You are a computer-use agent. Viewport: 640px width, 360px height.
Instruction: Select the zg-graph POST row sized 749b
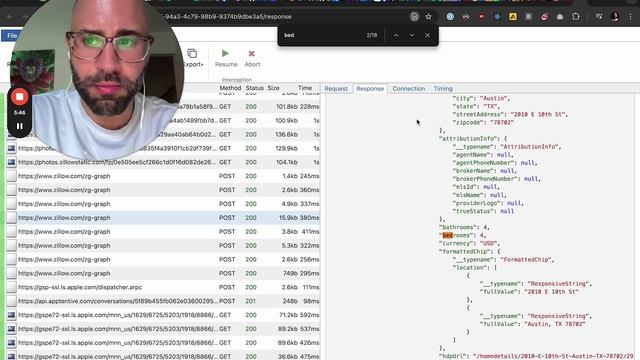tap(162, 273)
